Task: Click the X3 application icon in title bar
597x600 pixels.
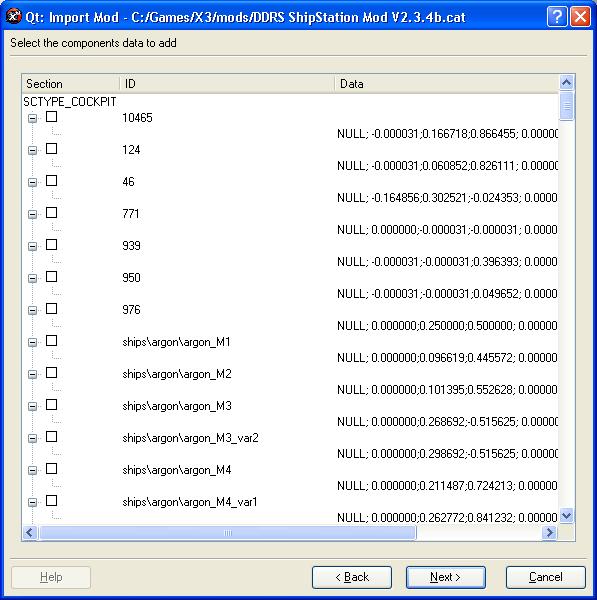Action: click(x=13, y=16)
